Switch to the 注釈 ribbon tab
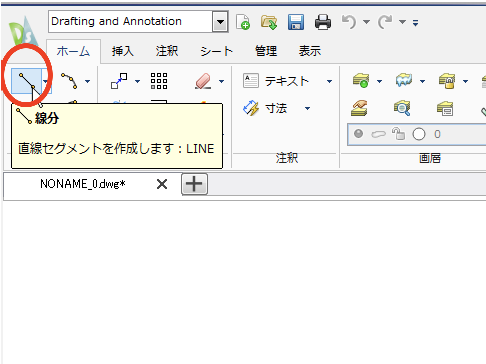This screenshot has width=486, height=364. pyautogui.click(x=167, y=51)
